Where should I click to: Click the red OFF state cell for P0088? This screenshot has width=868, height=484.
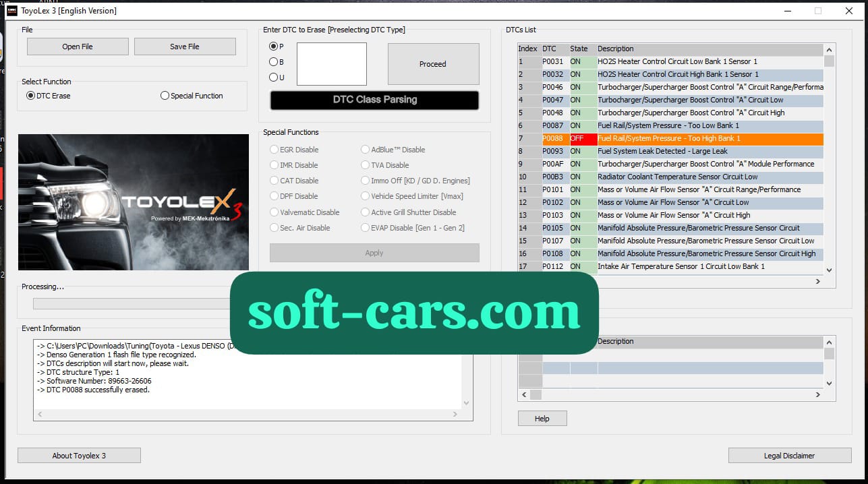click(583, 138)
